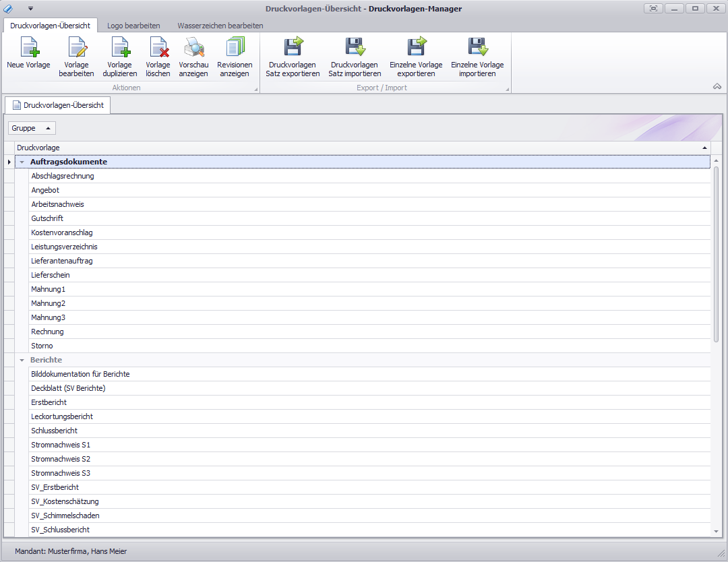The height and width of the screenshot is (562, 728).
Task: Click Druckvorlagen Satz exportieren
Action: (293, 48)
